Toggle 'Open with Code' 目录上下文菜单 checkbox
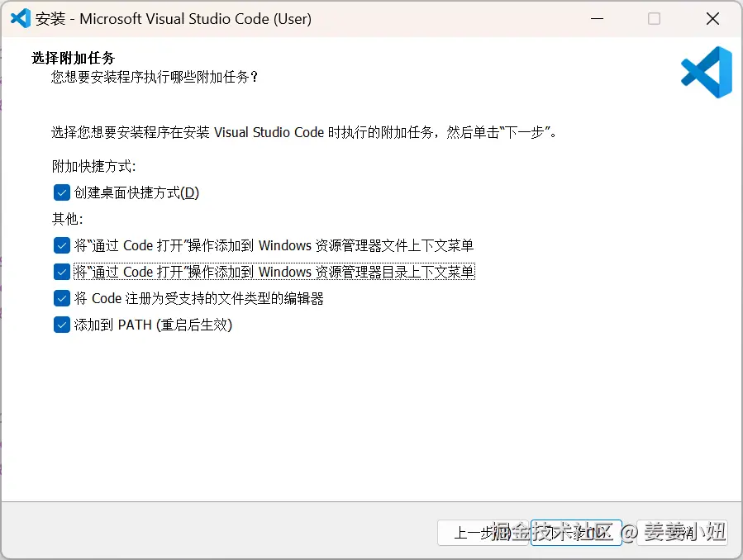 (62, 273)
